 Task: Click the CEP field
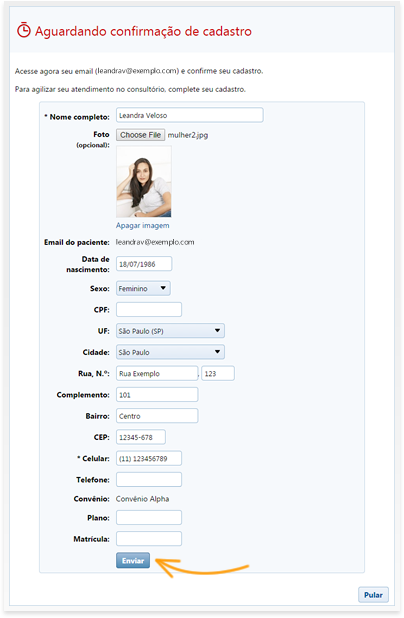tap(141, 437)
